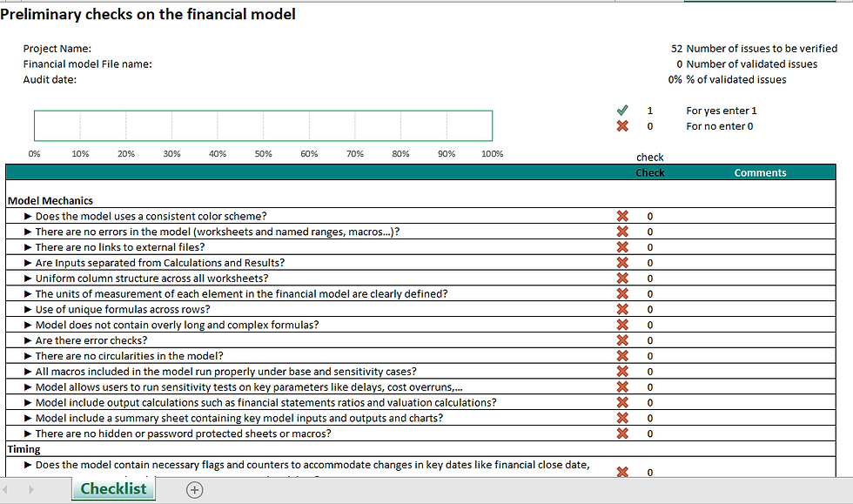
Task: Click the red X for consistent color scheme row
Action: 622,216
